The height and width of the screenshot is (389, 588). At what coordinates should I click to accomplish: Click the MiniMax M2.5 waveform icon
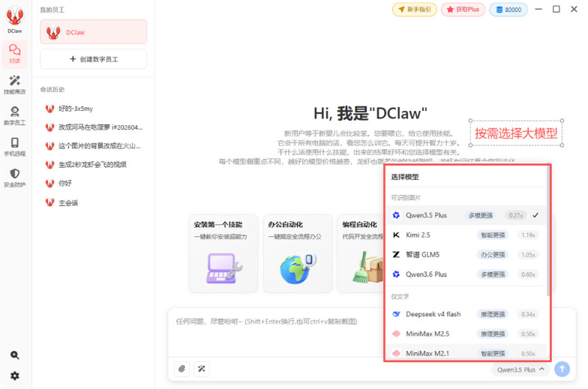pos(396,334)
